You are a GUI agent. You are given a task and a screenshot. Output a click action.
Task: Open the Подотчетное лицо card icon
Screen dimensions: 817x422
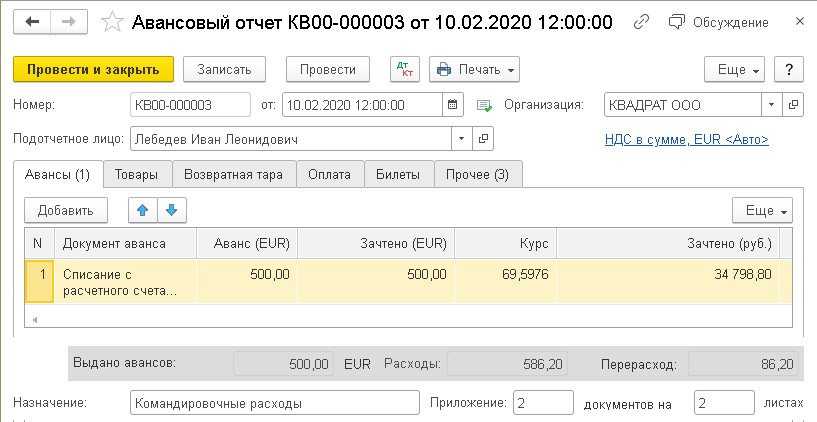click(x=483, y=139)
